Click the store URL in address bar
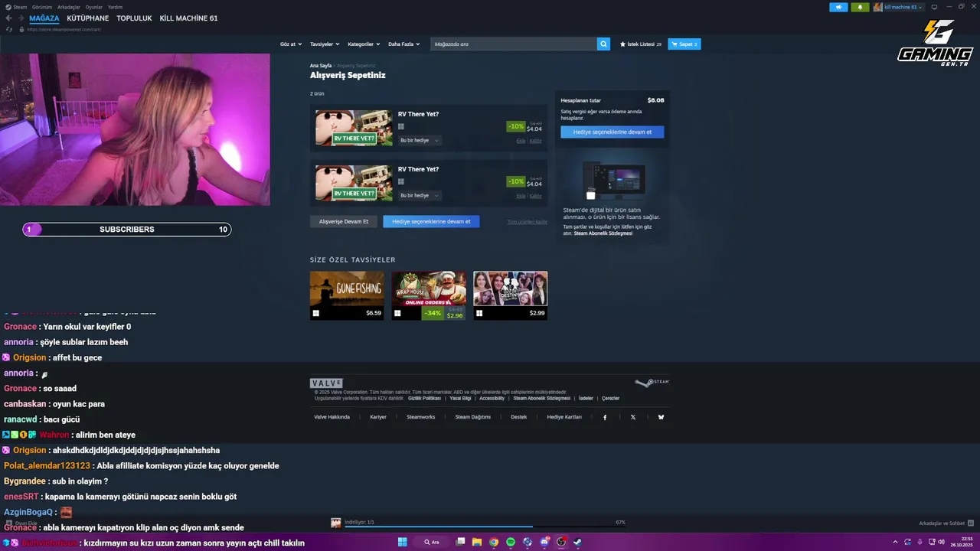This screenshot has width=980, height=551. [64, 29]
